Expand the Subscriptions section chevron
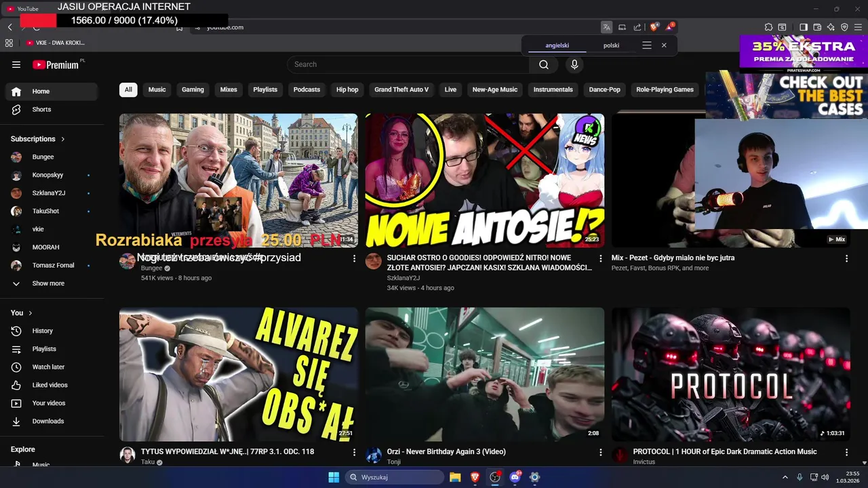The height and width of the screenshot is (488, 868). (x=63, y=139)
